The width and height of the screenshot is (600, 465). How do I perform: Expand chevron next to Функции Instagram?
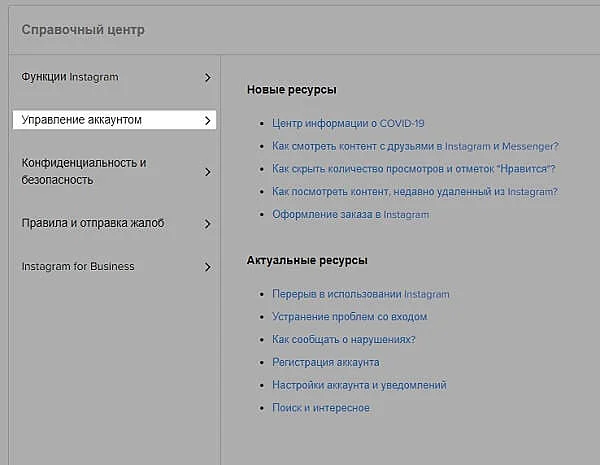[x=207, y=77]
